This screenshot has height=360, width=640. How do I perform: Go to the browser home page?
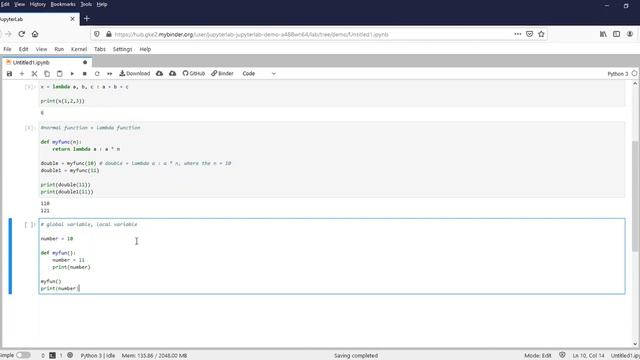35,34
